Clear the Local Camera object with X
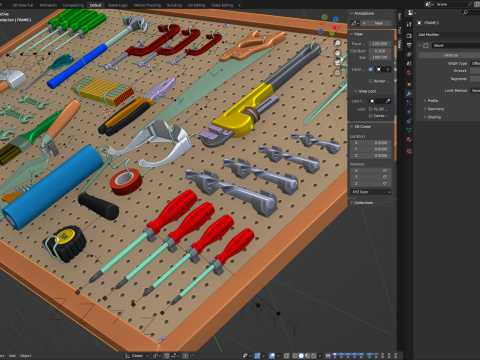 388,69
